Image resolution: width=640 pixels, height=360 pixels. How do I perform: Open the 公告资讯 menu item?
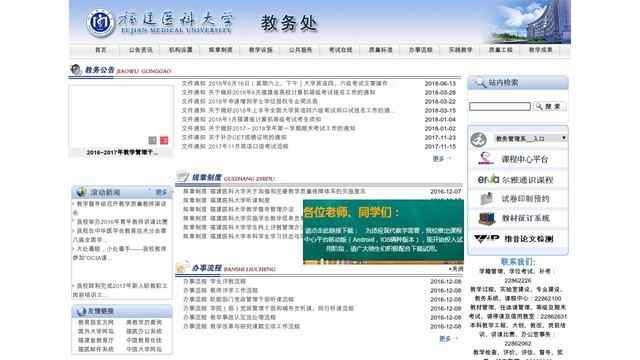point(140,50)
